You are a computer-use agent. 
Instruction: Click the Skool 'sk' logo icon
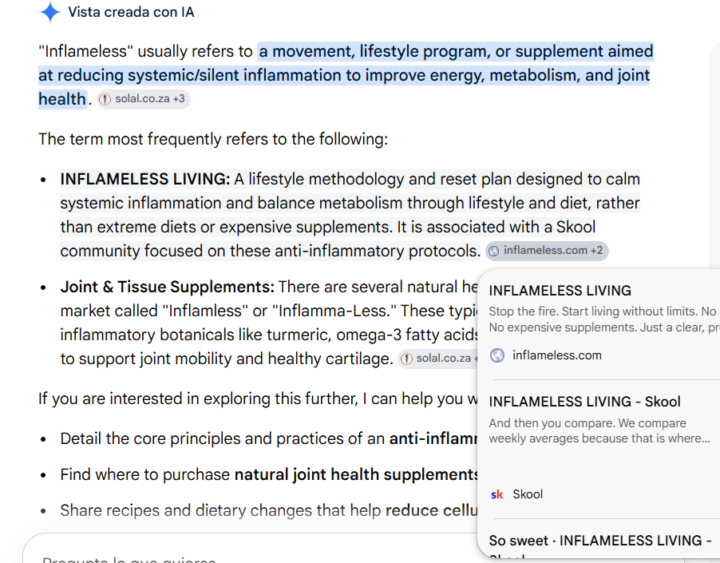(x=497, y=495)
